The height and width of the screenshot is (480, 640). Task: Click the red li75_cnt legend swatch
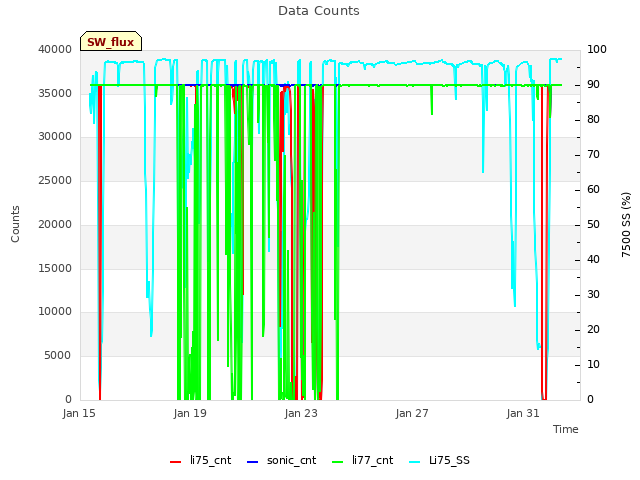(176, 462)
